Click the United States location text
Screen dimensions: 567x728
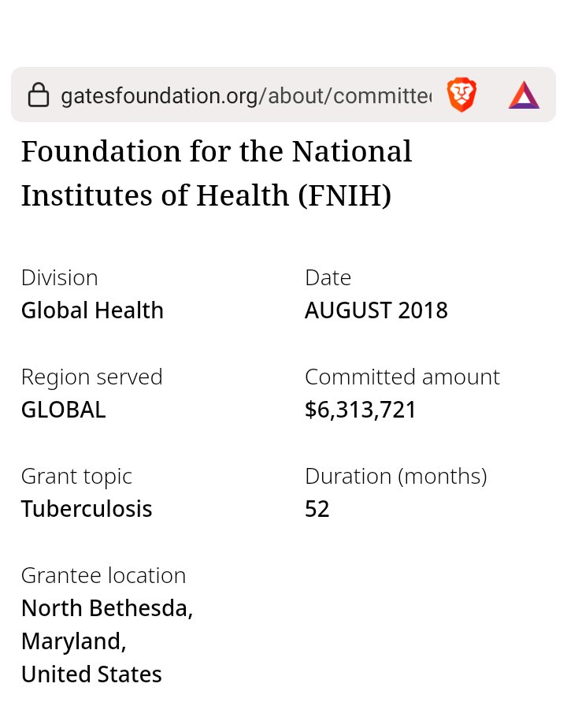coord(91,674)
